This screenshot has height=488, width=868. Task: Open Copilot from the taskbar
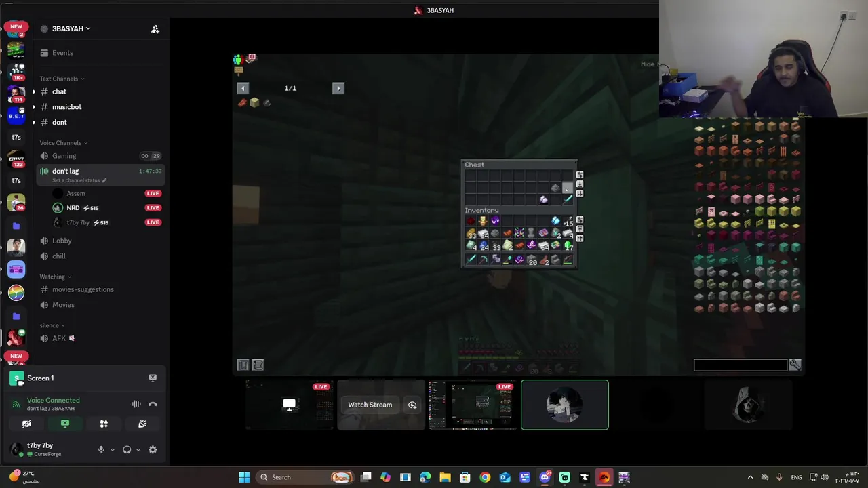385,477
